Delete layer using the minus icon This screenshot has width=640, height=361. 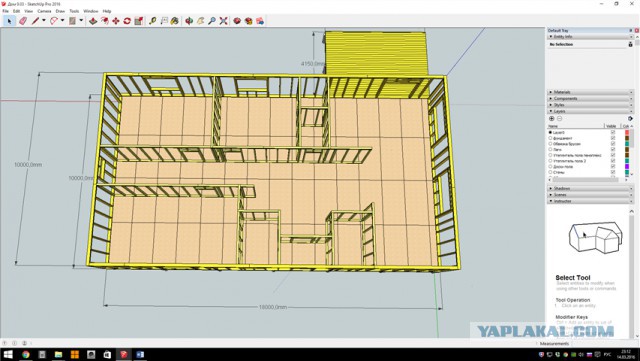tap(560, 118)
